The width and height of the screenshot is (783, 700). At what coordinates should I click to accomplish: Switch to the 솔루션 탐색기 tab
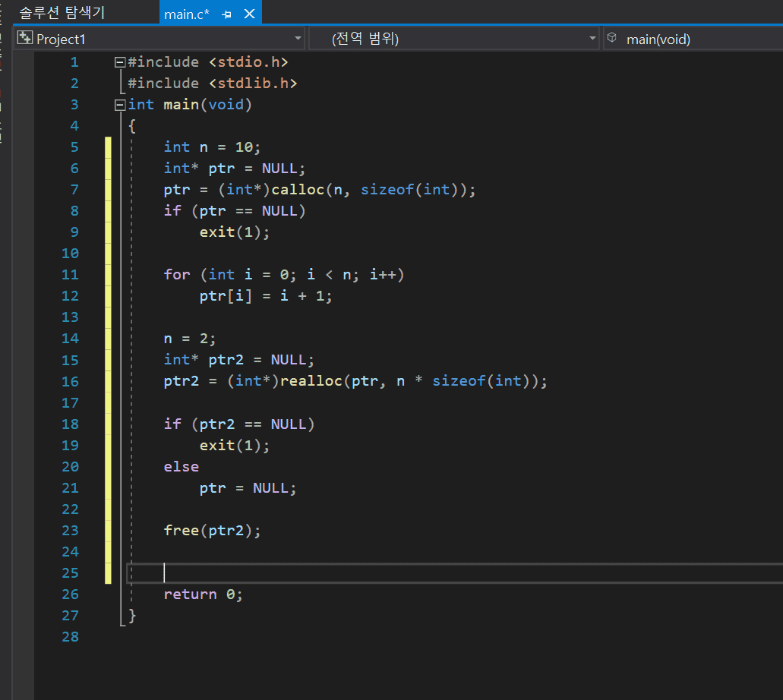tap(62, 13)
